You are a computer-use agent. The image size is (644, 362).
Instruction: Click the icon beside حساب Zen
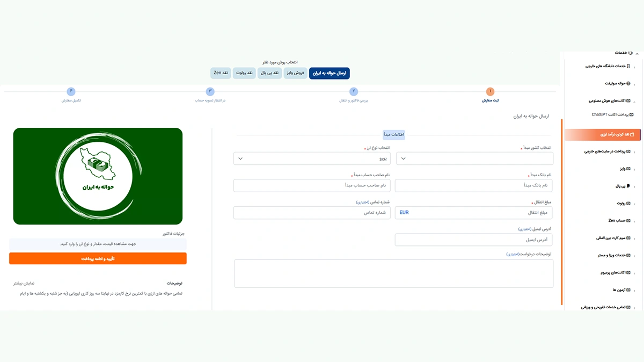[628, 221]
